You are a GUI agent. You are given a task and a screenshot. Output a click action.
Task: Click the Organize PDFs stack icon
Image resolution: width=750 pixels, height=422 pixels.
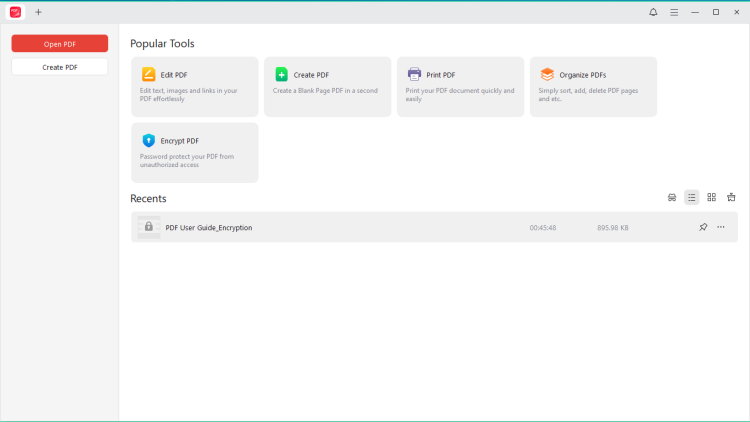(x=547, y=75)
